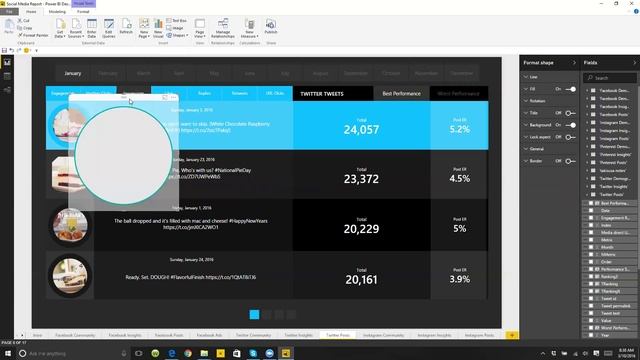This screenshot has height=360, width=640.
Task: Activate the Format Painter
Action: pos(33,35)
